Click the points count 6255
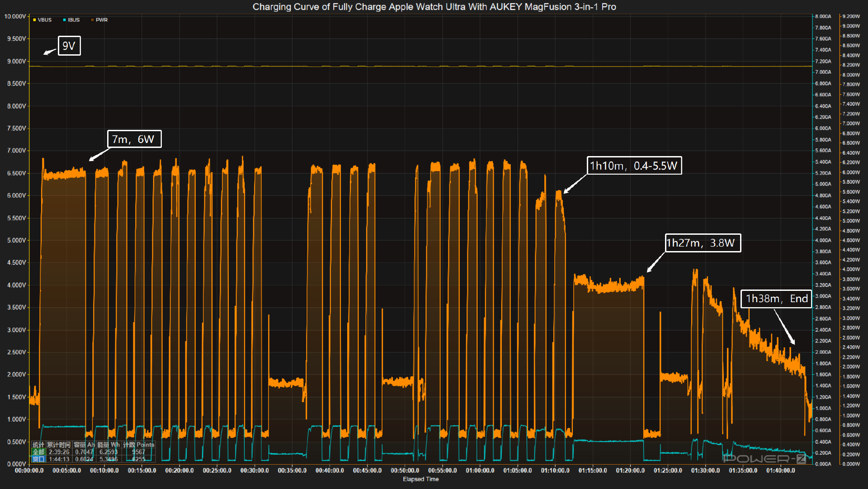This screenshot has width=868, height=489. 138,459
